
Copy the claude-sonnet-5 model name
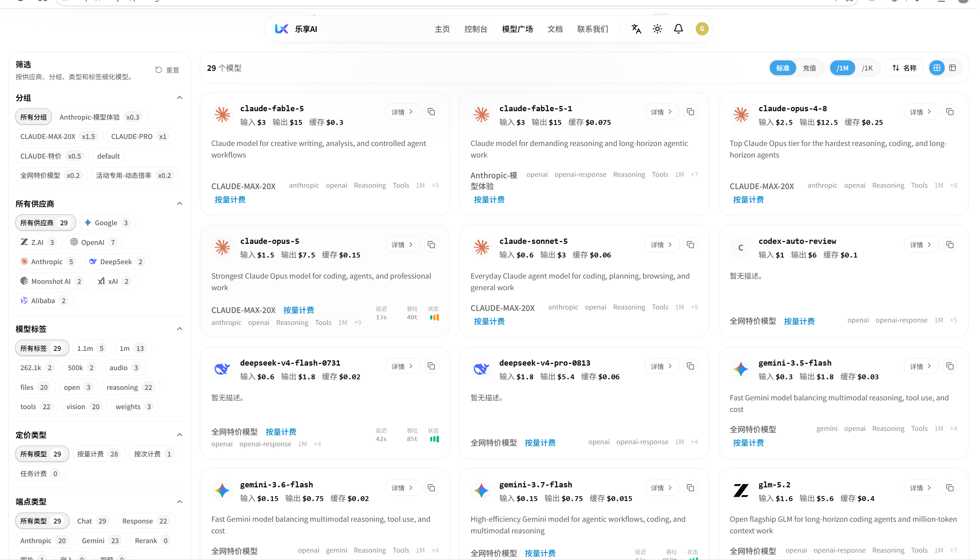[x=690, y=245]
